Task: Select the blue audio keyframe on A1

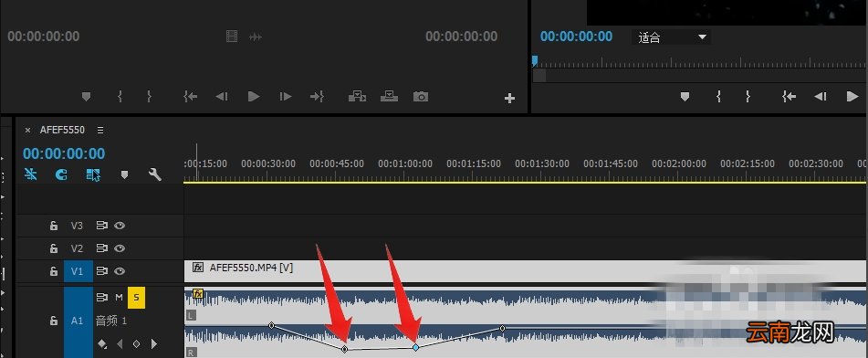Action: (415, 347)
